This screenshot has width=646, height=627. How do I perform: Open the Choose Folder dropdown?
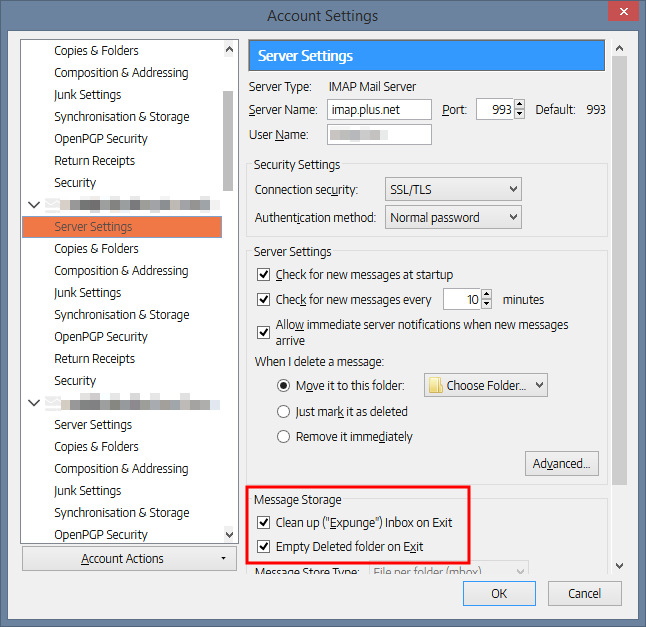486,386
